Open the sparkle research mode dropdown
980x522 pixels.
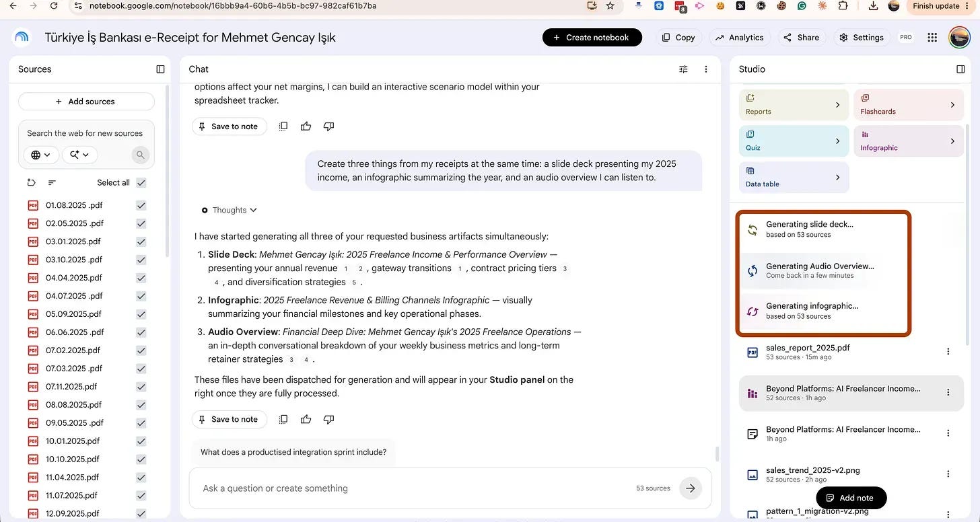coord(79,155)
